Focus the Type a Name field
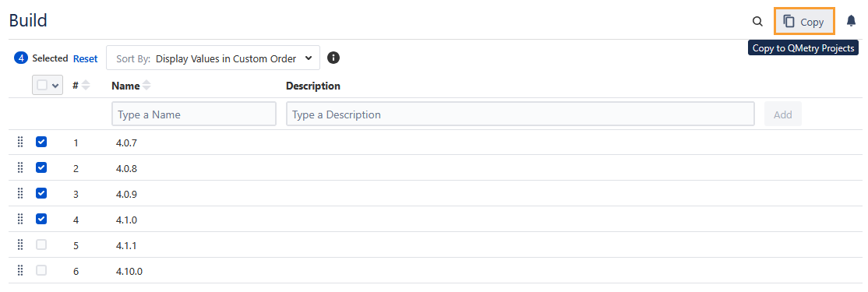The image size is (868, 292). tap(194, 114)
